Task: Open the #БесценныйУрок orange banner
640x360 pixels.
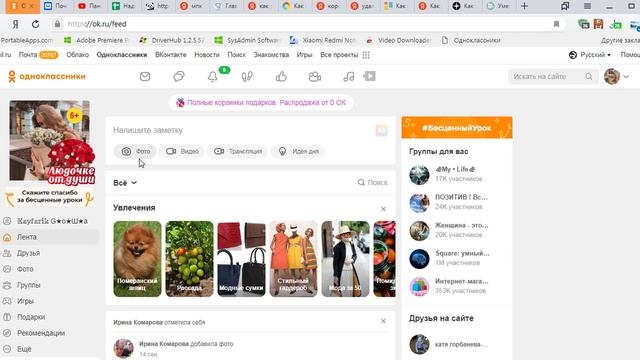Action: click(x=457, y=127)
